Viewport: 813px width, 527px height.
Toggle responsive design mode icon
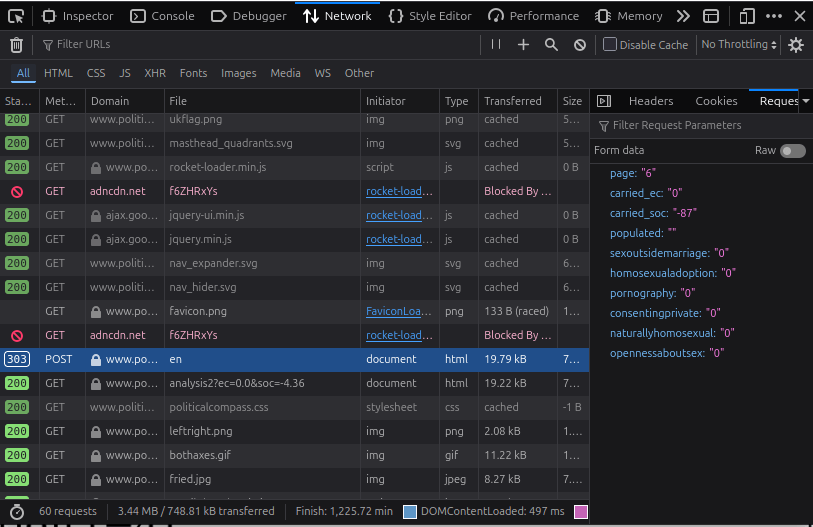pyautogui.click(x=747, y=16)
